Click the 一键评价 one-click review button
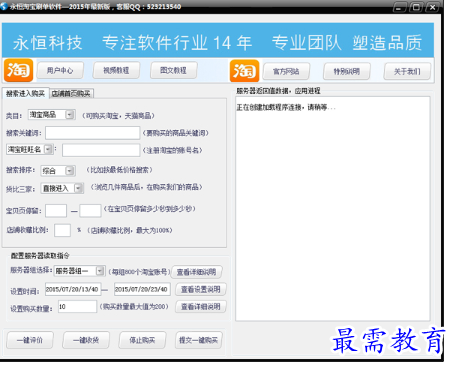The width and height of the screenshot is (454, 372). coord(30,340)
